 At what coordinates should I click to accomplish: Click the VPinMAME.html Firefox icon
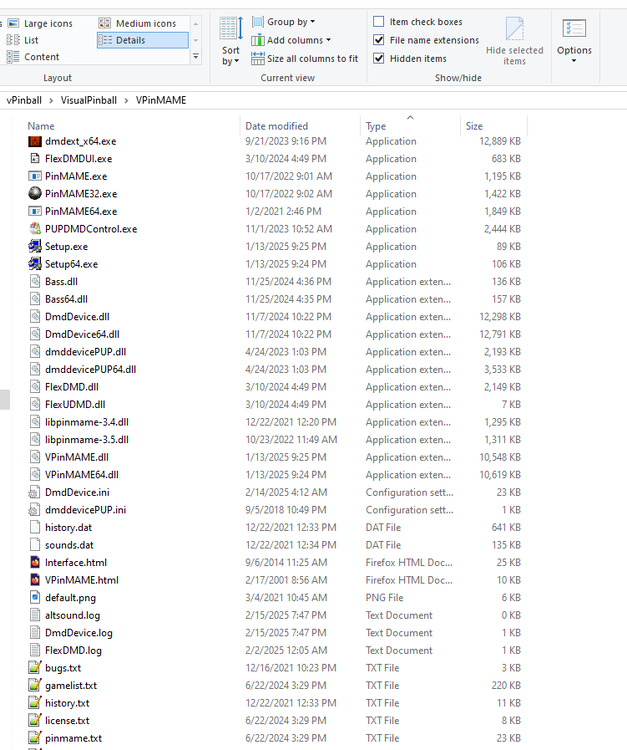[x=35, y=580]
